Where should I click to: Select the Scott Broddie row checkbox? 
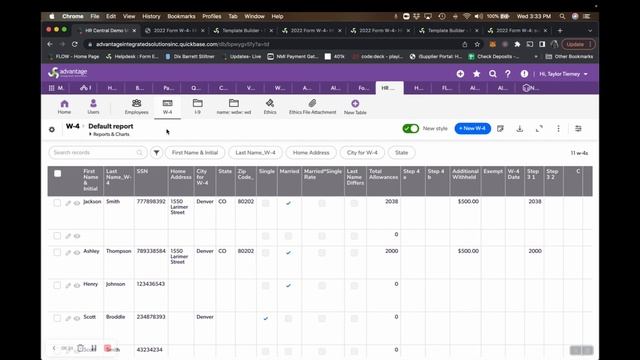57,318
